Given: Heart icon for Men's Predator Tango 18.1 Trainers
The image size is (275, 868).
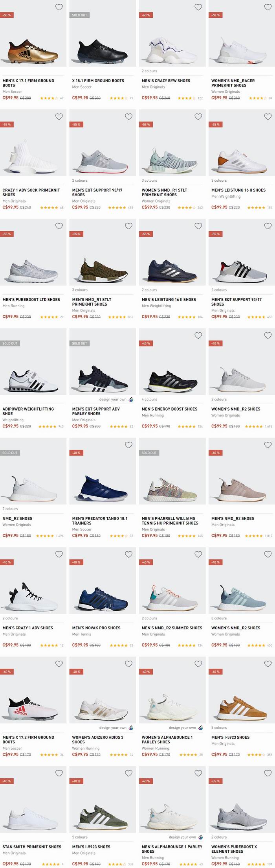Looking at the screenshot, I should [x=128, y=445].
